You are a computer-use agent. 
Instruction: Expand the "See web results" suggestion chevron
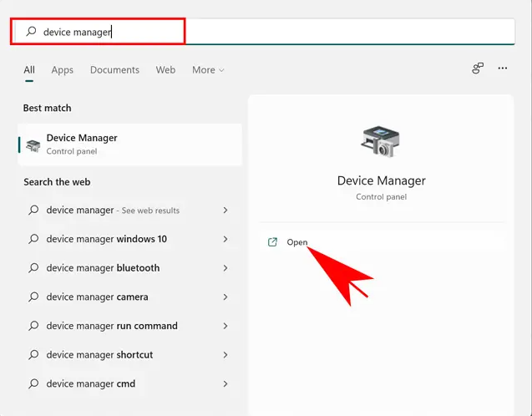225,211
